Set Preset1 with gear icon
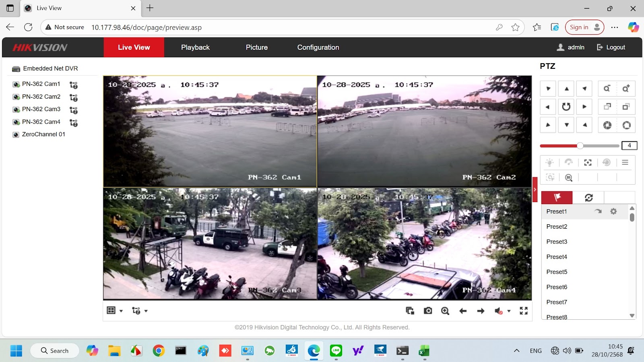644x362 pixels. coord(613,211)
